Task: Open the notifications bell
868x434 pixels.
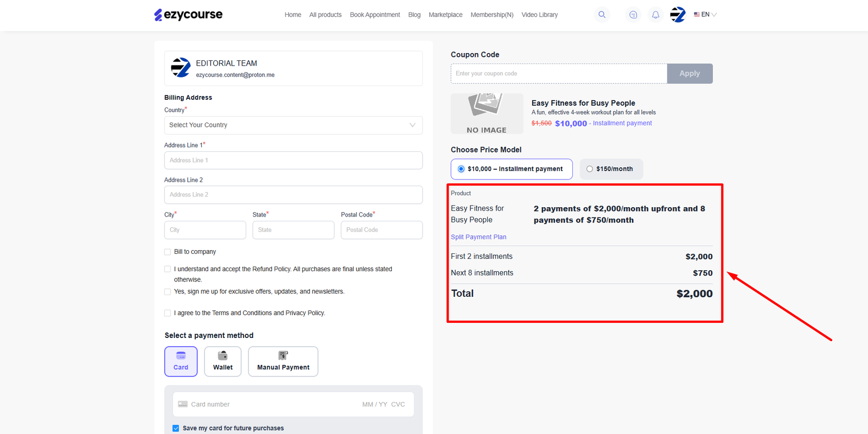Action: [655, 15]
